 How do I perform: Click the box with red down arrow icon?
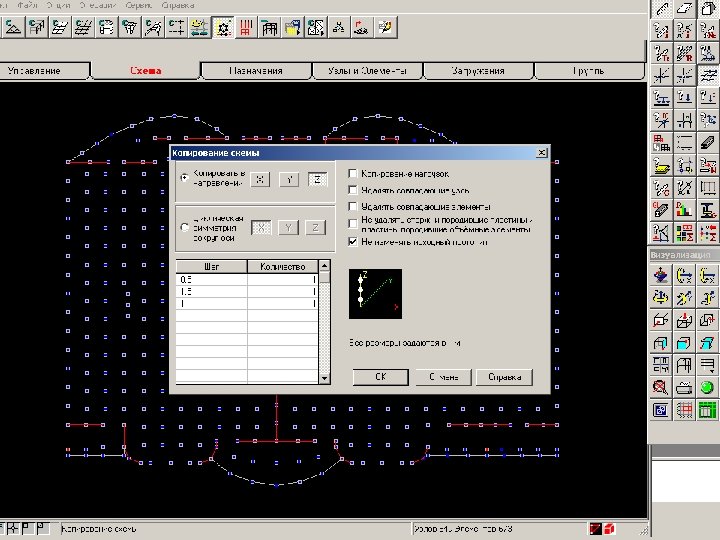click(x=684, y=321)
